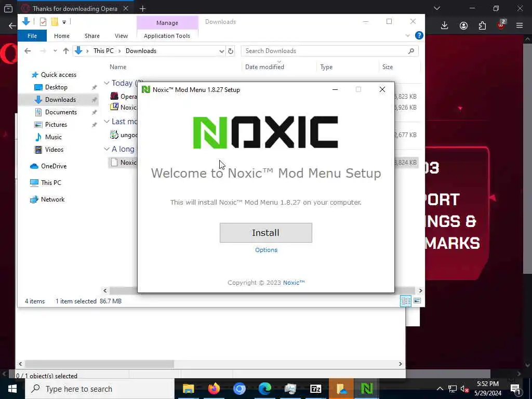
Task: Click the taskbar search box
Action: tap(100, 389)
